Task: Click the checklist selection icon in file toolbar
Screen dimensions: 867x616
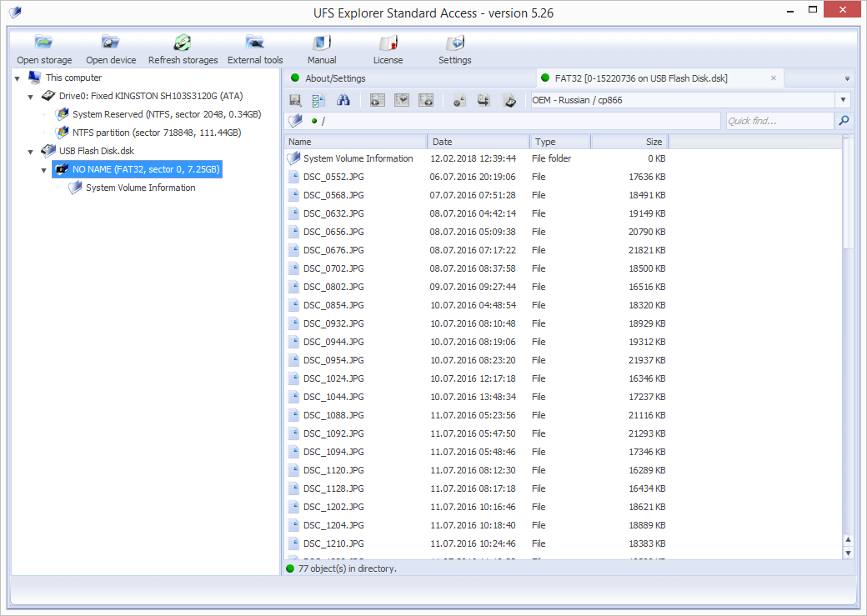Action: pyautogui.click(x=318, y=101)
